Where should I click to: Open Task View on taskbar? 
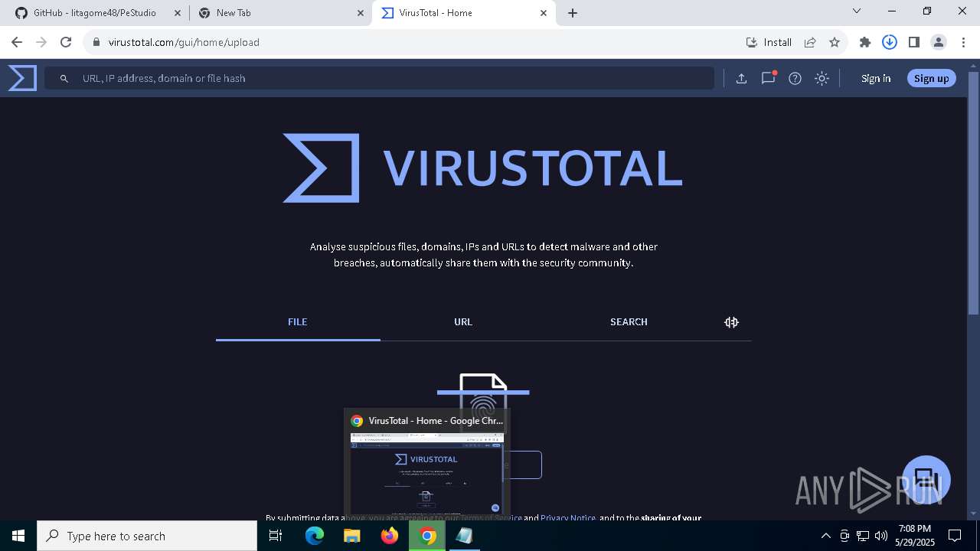click(x=276, y=536)
